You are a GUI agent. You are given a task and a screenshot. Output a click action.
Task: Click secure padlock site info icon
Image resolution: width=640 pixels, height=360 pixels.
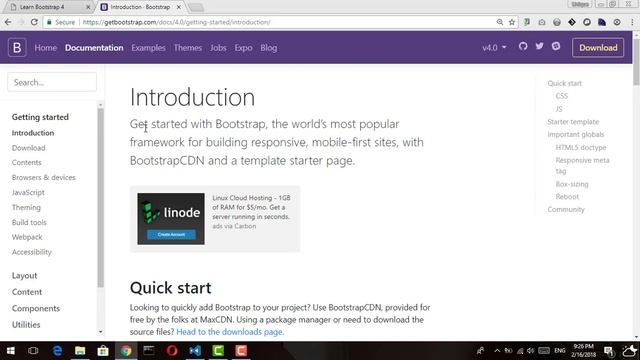[x=49, y=22]
